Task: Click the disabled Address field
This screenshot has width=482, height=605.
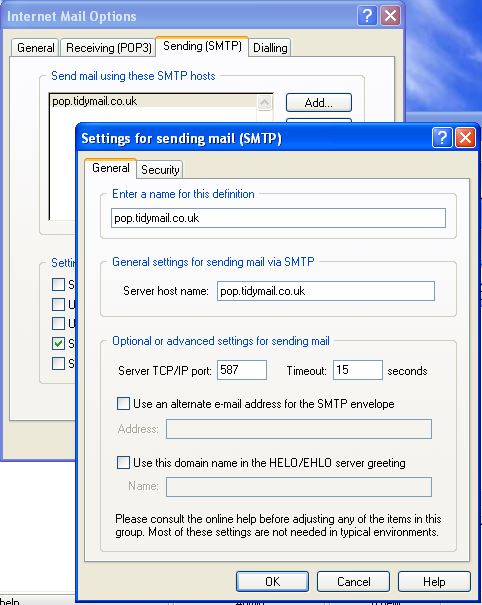Action: [299, 429]
